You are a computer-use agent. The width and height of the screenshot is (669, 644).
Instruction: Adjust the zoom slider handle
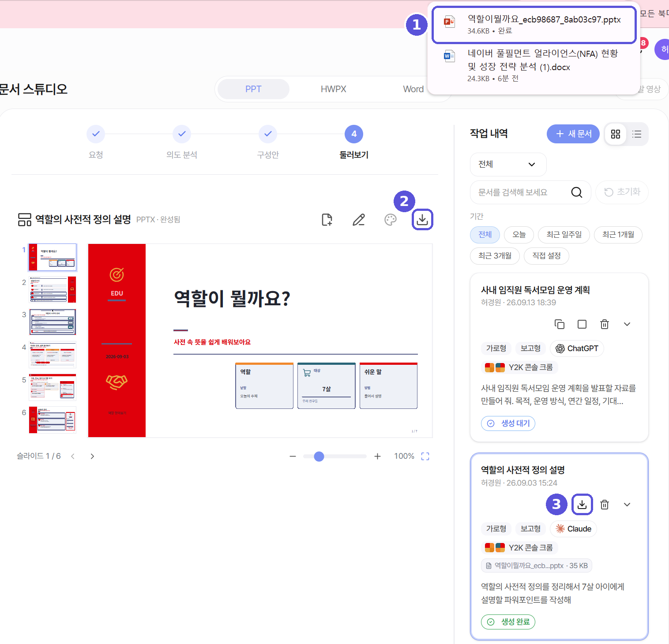click(x=319, y=456)
